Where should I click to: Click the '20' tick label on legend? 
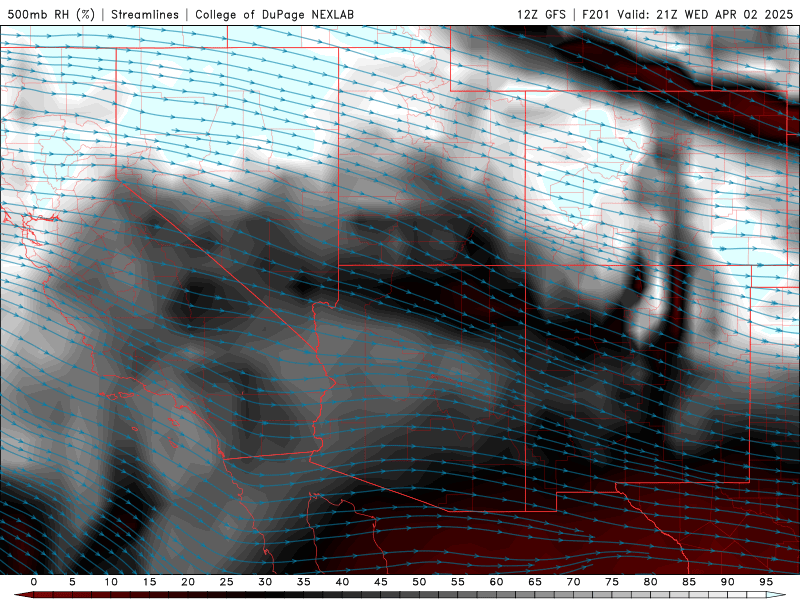pyautogui.click(x=188, y=582)
